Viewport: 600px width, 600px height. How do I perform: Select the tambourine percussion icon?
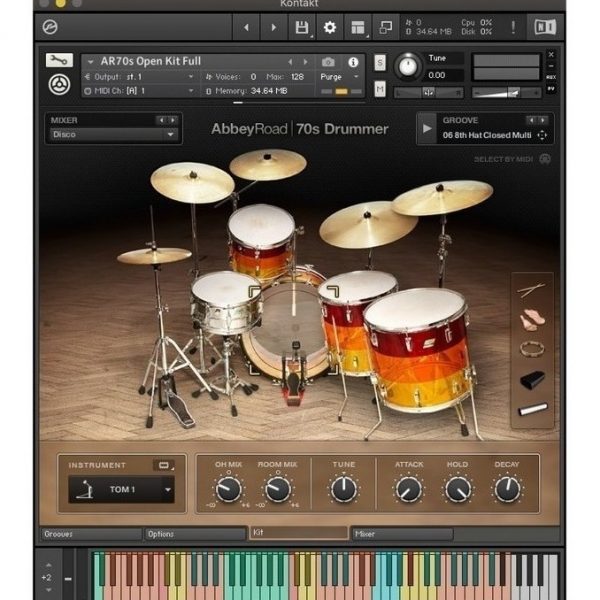532,349
